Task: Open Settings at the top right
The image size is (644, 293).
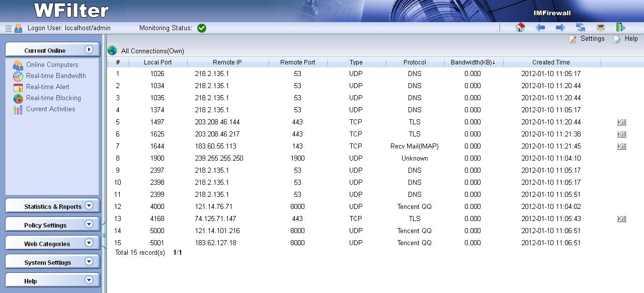Action: click(592, 39)
